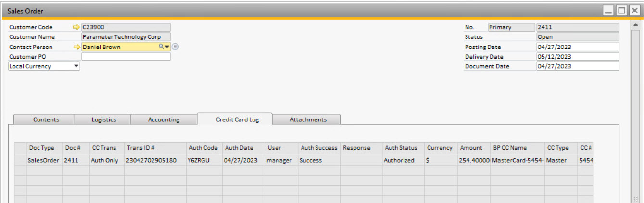Click the Customer Code field C23900

click(x=126, y=27)
